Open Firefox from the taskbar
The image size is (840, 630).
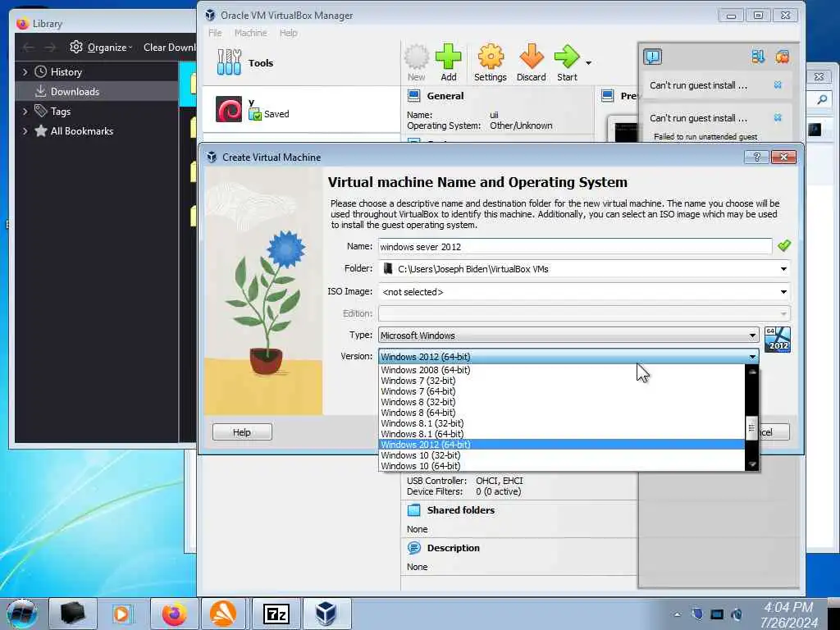tap(174, 614)
